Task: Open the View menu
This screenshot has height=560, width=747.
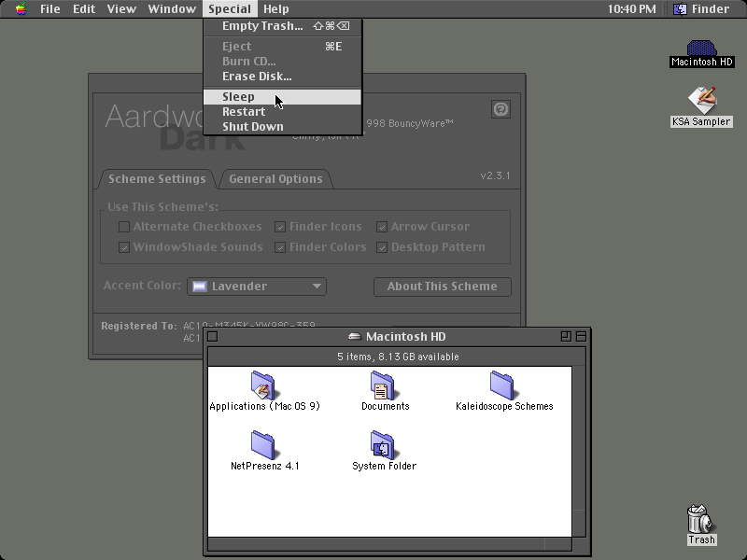Action: point(121,9)
